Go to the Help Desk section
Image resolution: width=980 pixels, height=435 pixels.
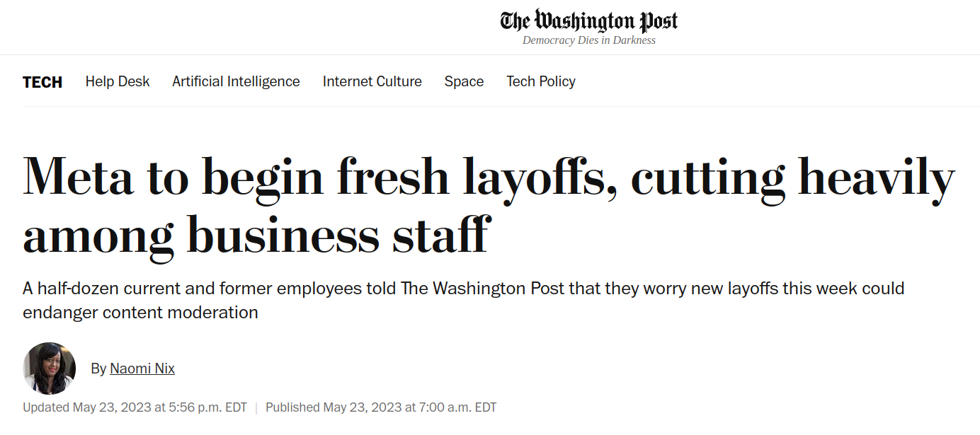(118, 81)
